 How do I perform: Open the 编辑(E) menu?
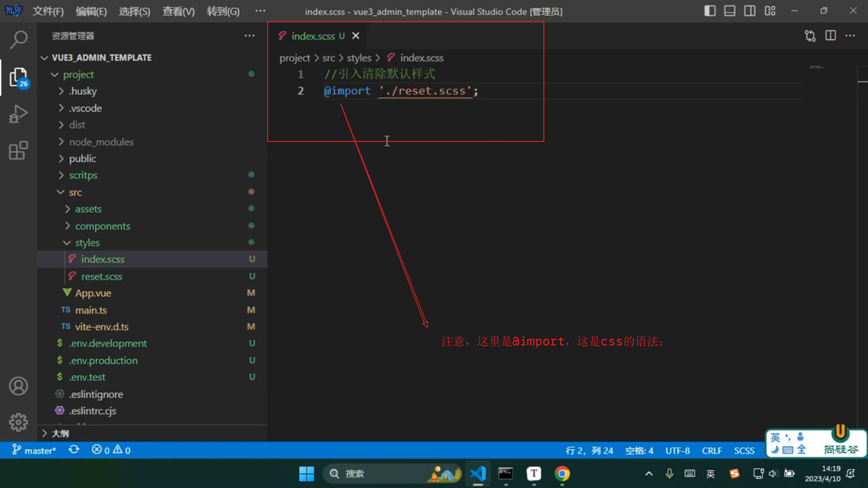click(91, 11)
